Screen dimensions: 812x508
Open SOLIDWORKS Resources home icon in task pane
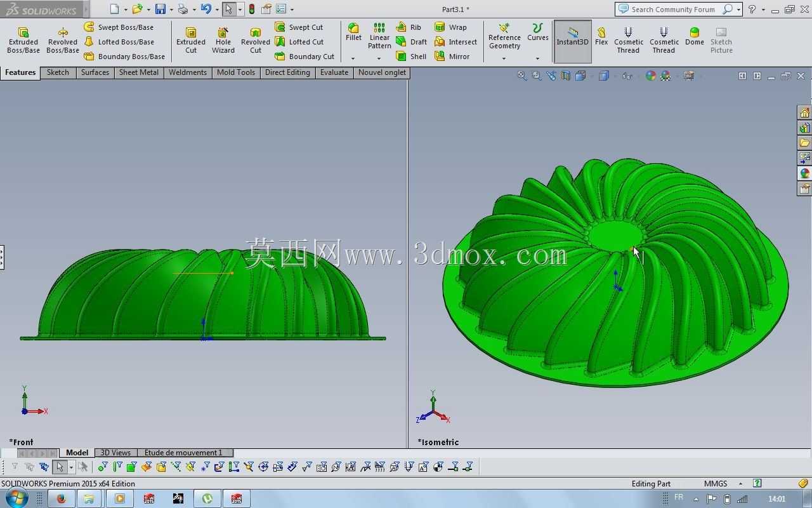pos(804,112)
